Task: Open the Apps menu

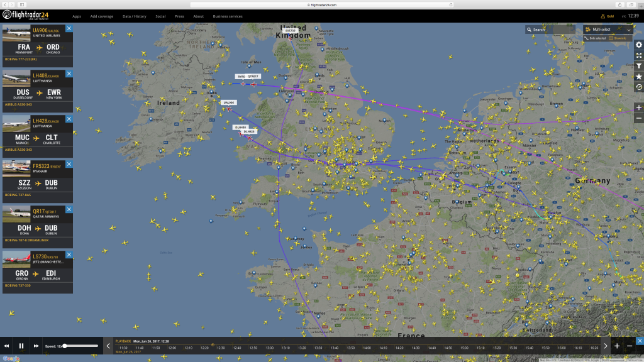Action: click(x=76, y=16)
